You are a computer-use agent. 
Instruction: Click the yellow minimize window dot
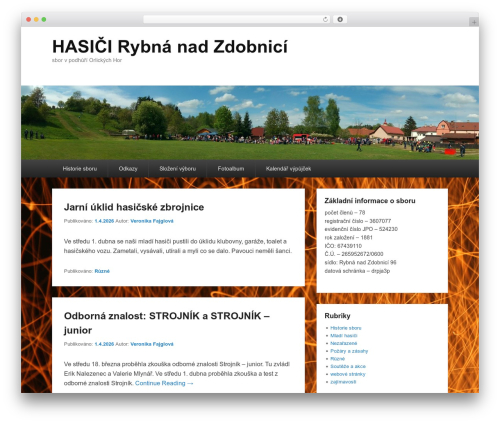pyautogui.click(x=36, y=19)
